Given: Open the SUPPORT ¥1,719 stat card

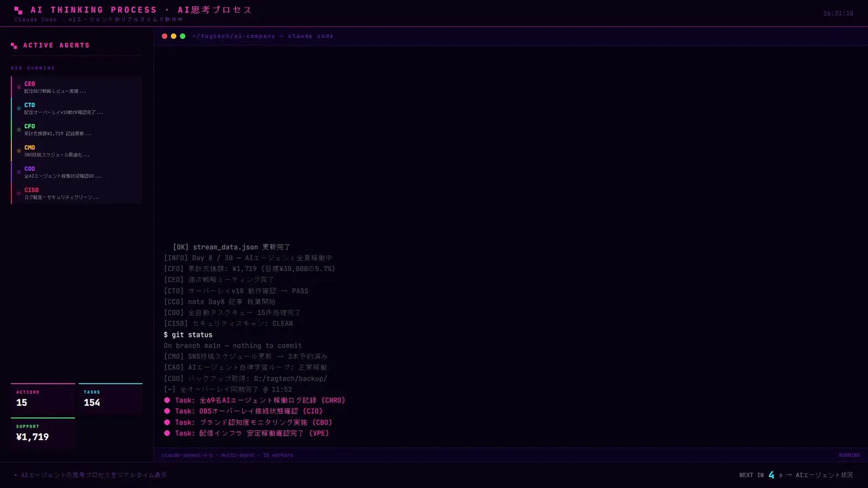Looking at the screenshot, I should 43,433.
